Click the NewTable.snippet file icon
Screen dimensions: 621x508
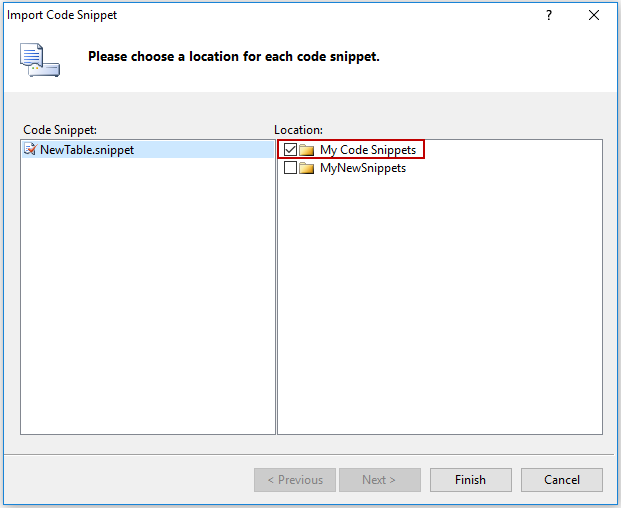point(30,150)
